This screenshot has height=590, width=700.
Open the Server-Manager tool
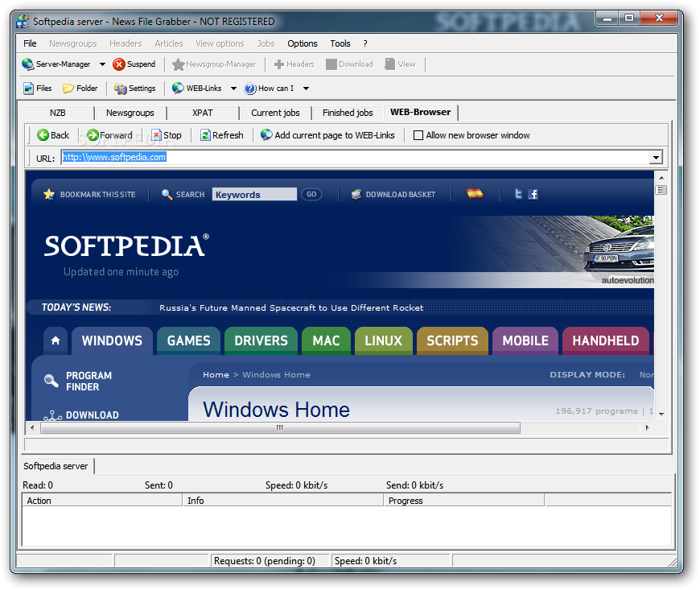[56, 64]
